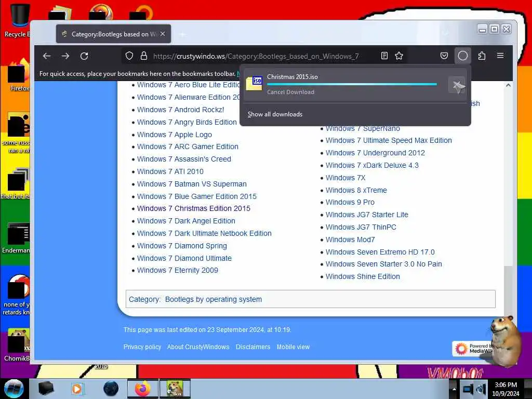
Task: Open Windows 7 Dark Angel Edition link
Action: coord(186,221)
